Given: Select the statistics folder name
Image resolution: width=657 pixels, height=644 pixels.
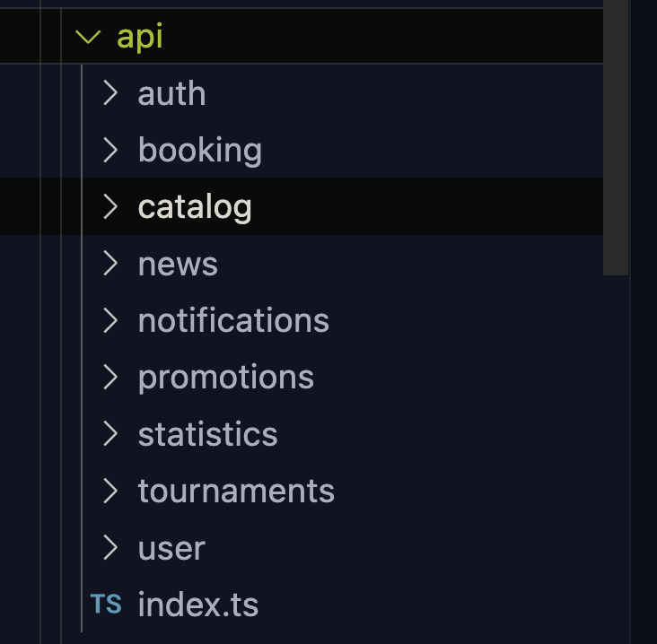Looking at the screenshot, I should coord(208,434).
